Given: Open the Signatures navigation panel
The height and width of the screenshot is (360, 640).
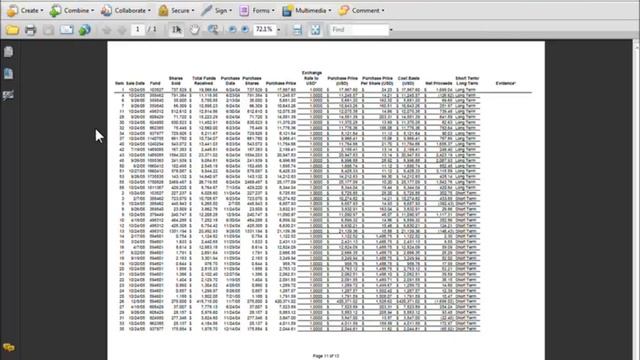Looking at the screenshot, I should coord(9,95).
